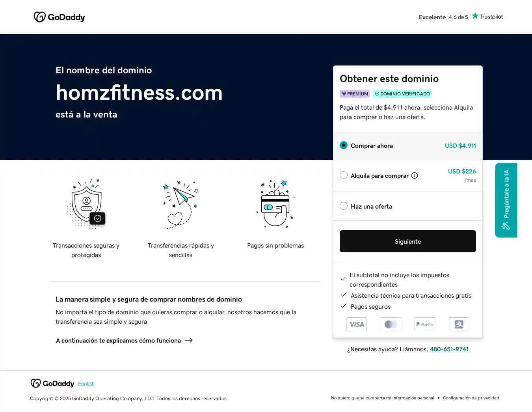The height and width of the screenshot is (412, 532).
Task: Click the Alipay payment icon
Action: (459, 324)
